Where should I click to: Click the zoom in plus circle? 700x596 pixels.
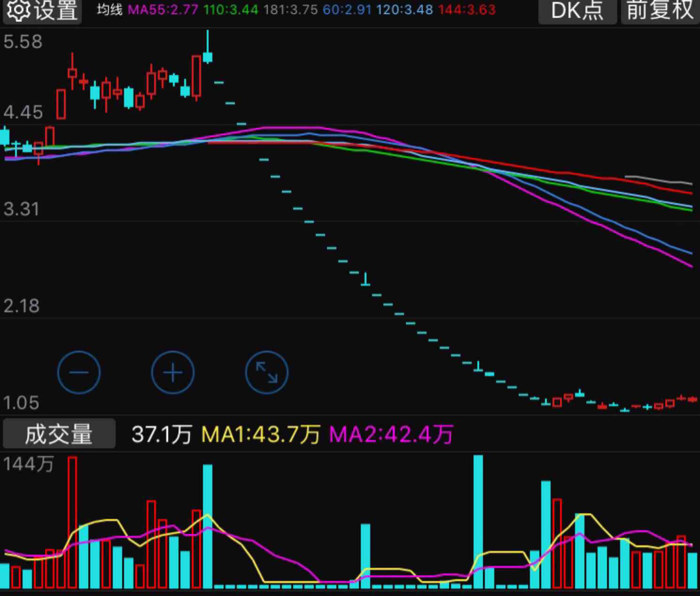pyautogui.click(x=173, y=372)
